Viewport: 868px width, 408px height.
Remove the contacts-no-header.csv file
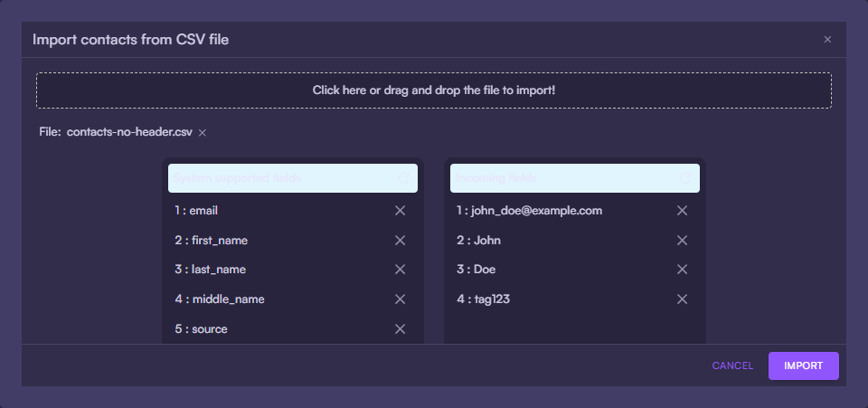(x=203, y=133)
